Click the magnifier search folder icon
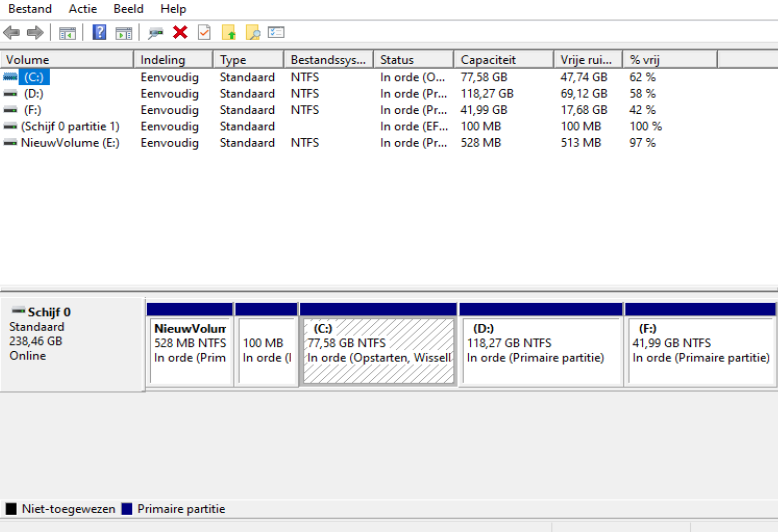Screen dimensions: 778x532 (x=253, y=33)
